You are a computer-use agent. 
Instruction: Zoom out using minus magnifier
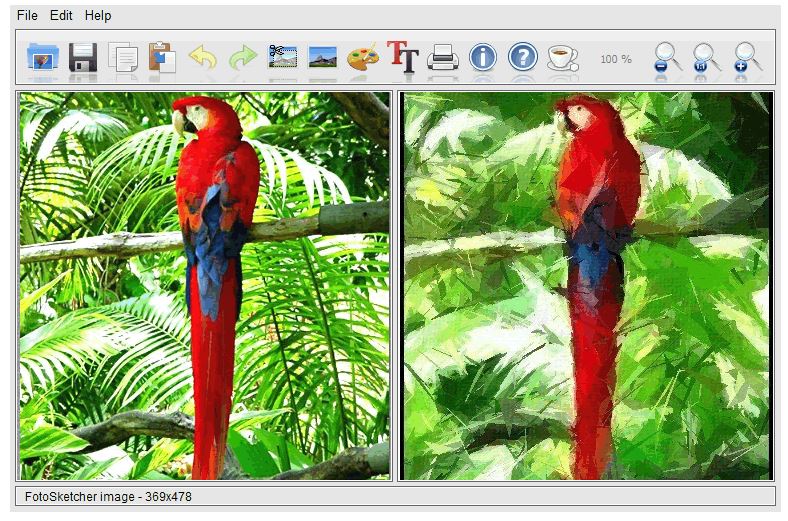pos(667,57)
